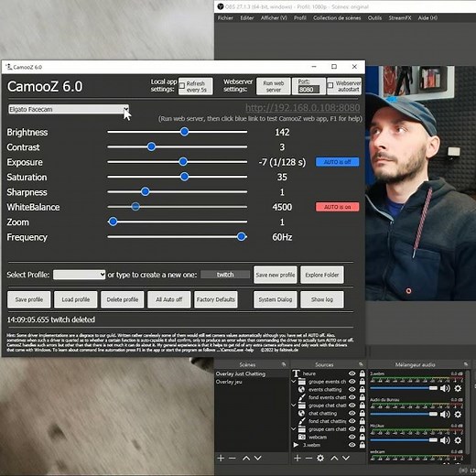476x476 pixels.
Task: Remove the scene with the minus icon in Scènes
Action: [x=233, y=458]
